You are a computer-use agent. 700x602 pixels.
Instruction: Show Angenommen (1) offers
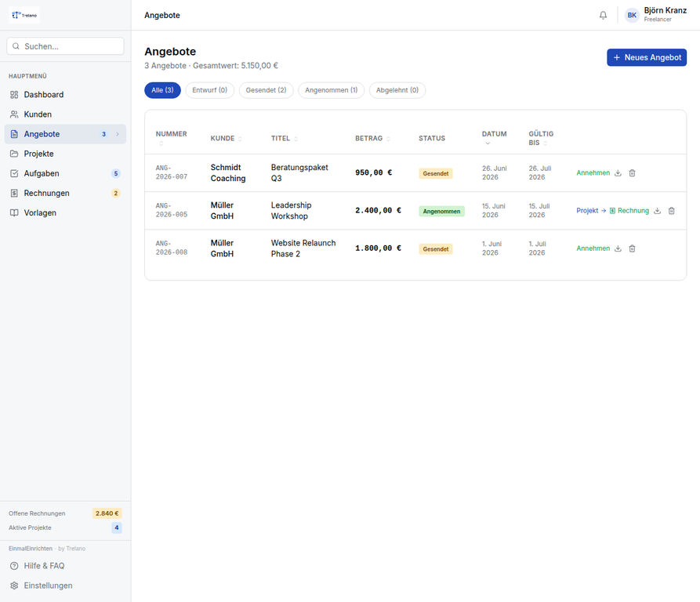332,90
